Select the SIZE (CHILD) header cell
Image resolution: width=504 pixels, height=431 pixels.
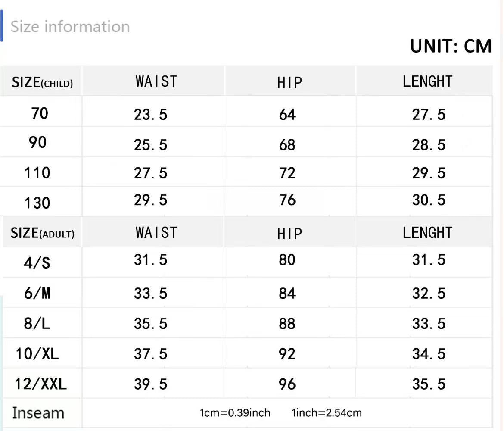[42, 82]
